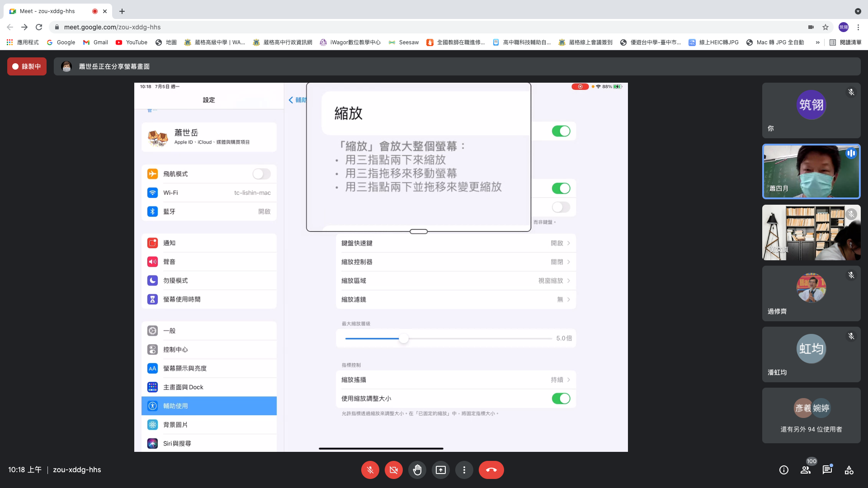
Task: Toggle the airplane mode switch
Action: [x=261, y=174]
